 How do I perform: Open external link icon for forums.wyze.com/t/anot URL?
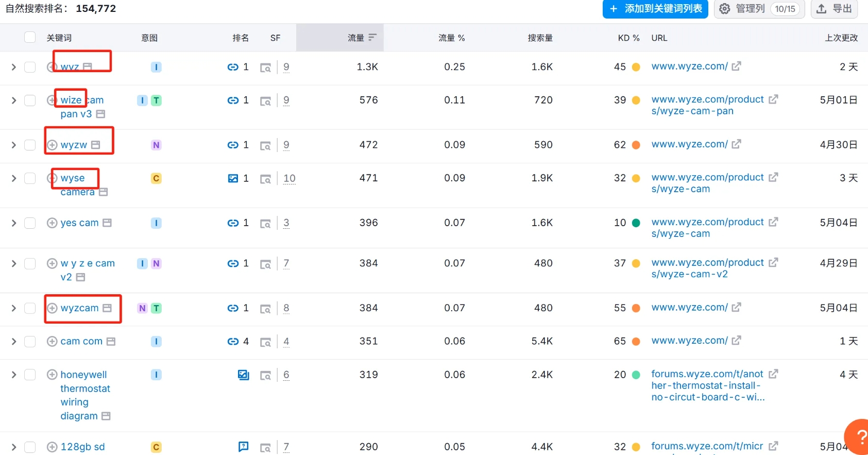pyautogui.click(x=773, y=374)
